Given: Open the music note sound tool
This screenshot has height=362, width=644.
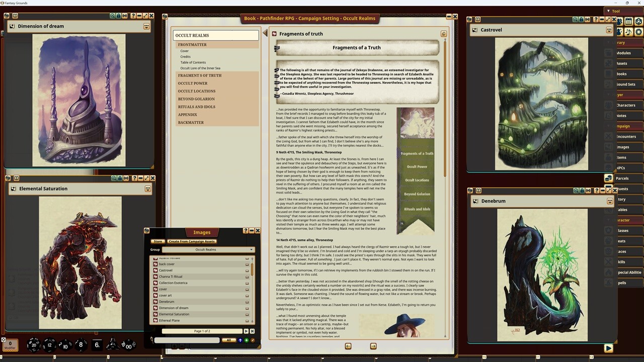Looking at the screenshot, I should coord(628,32).
